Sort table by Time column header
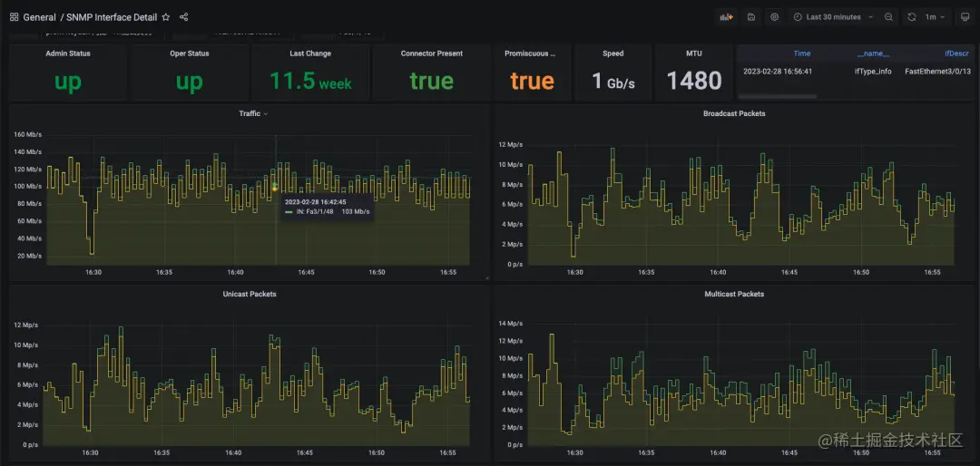The width and height of the screenshot is (980, 466). [x=802, y=53]
